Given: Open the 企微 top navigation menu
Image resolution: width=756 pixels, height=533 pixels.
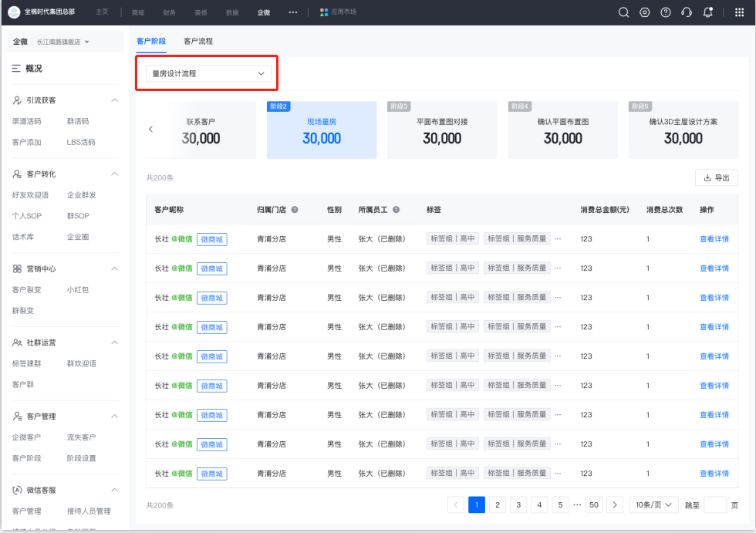Looking at the screenshot, I should point(264,12).
